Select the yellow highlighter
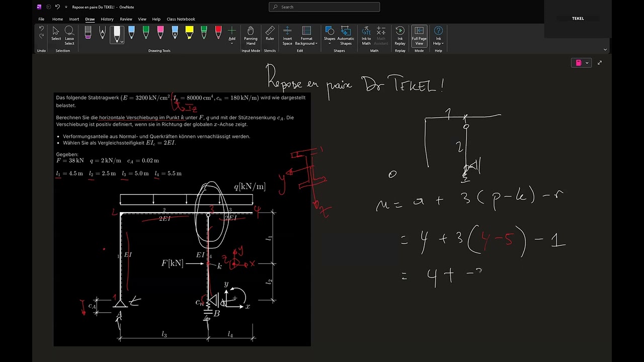This screenshot has height=362, width=644. [x=189, y=33]
